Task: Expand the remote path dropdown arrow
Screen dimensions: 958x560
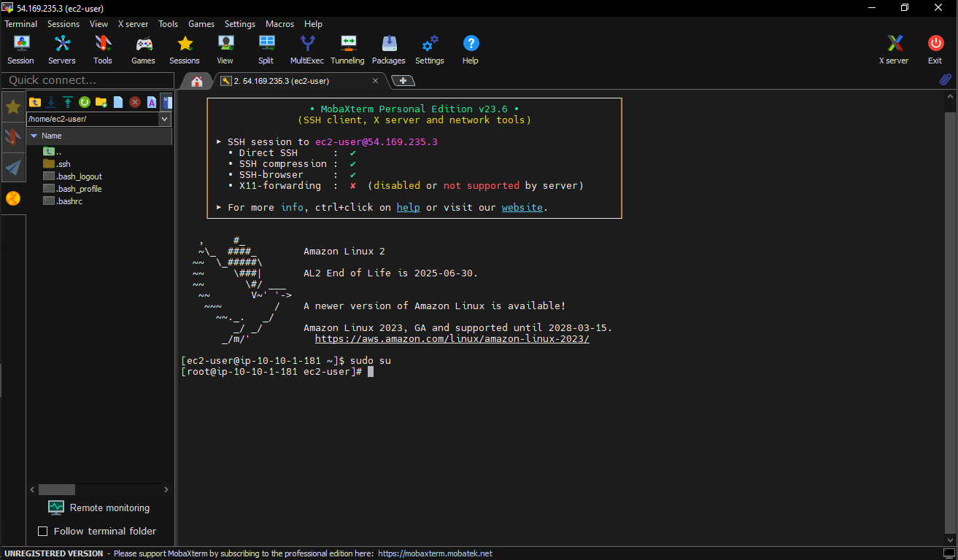Action: coord(164,119)
